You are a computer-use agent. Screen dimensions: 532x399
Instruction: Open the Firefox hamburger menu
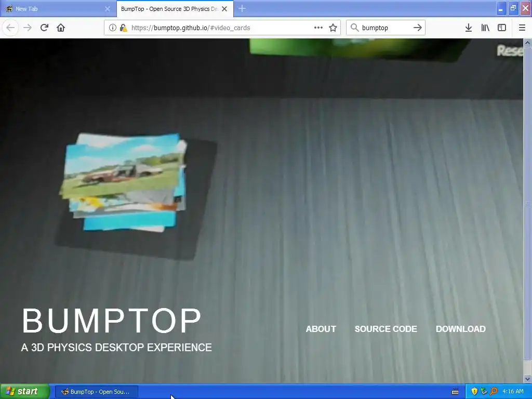point(522,28)
